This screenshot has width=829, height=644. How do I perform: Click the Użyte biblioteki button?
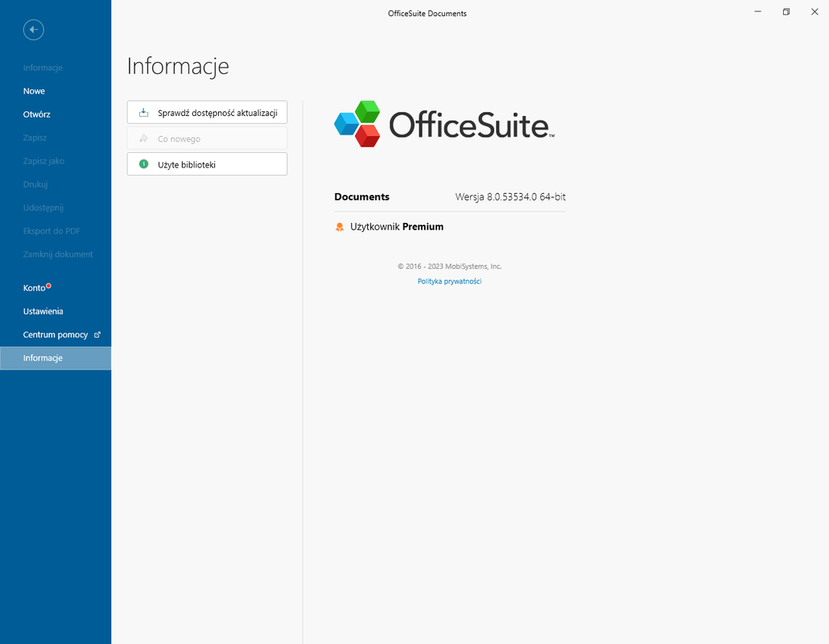click(x=208, y=164)
